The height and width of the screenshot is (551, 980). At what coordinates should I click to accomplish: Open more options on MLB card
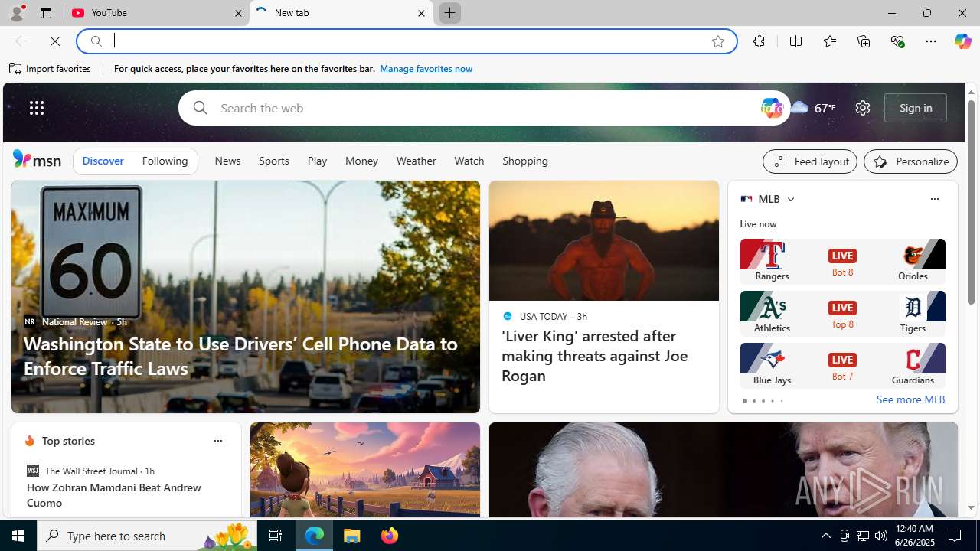click(x=934, y=199)
